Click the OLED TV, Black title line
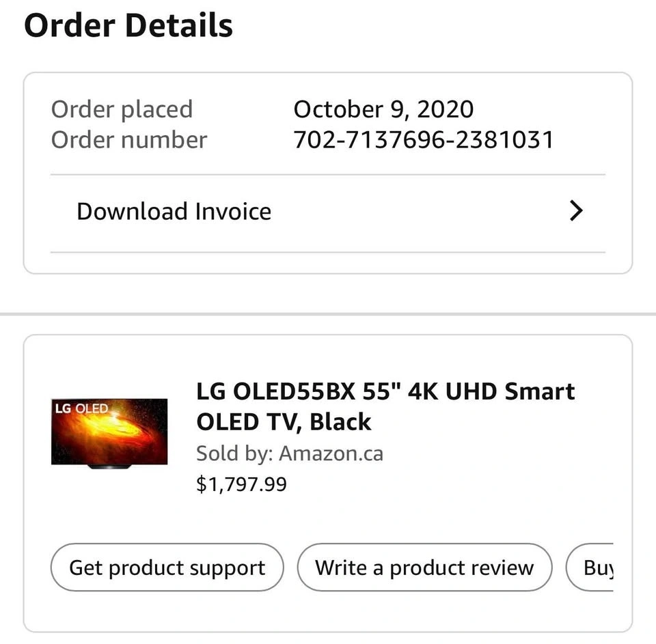This screenshot has height=644, width=656. pyautogui.click(x=284, y=422)
